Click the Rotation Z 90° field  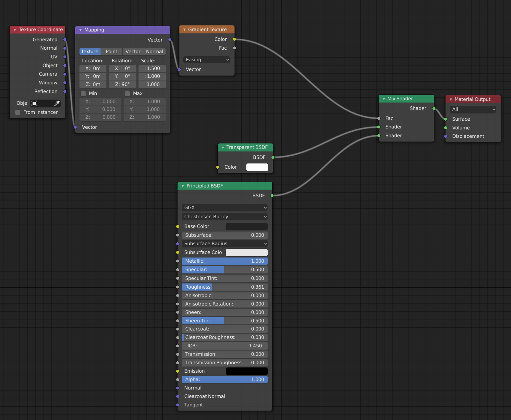coord(122,84)
